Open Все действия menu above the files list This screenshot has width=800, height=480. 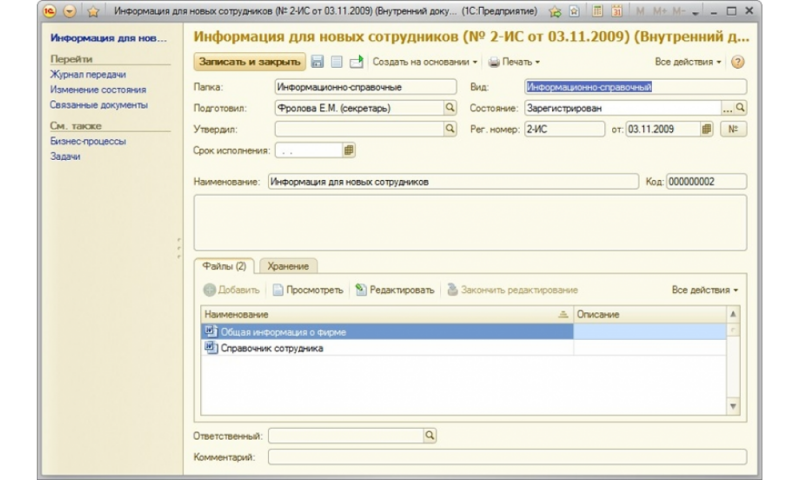click(x=705, y=290)
